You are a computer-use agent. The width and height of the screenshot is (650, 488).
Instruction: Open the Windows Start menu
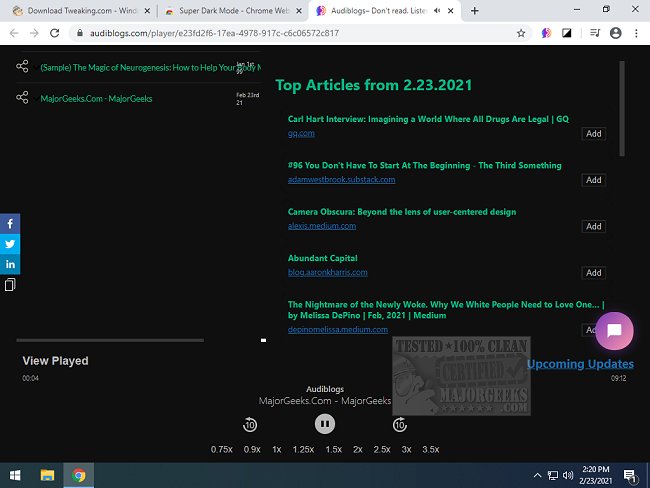point(15,475)
